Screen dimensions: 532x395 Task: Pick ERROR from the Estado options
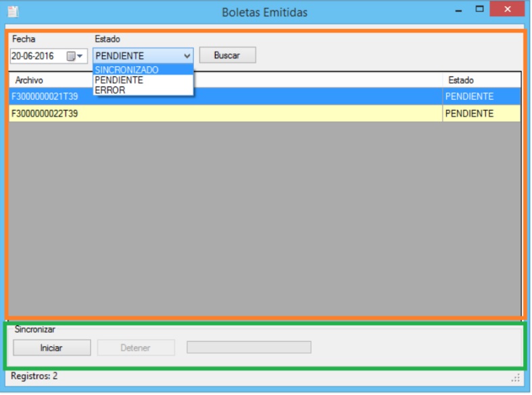[143, 90]
